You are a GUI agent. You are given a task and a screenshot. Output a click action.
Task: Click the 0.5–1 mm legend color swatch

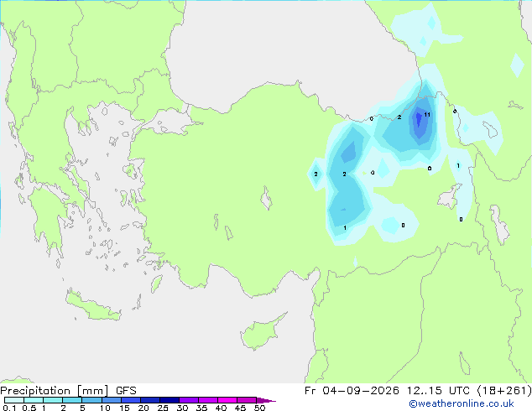pos(34,400)
